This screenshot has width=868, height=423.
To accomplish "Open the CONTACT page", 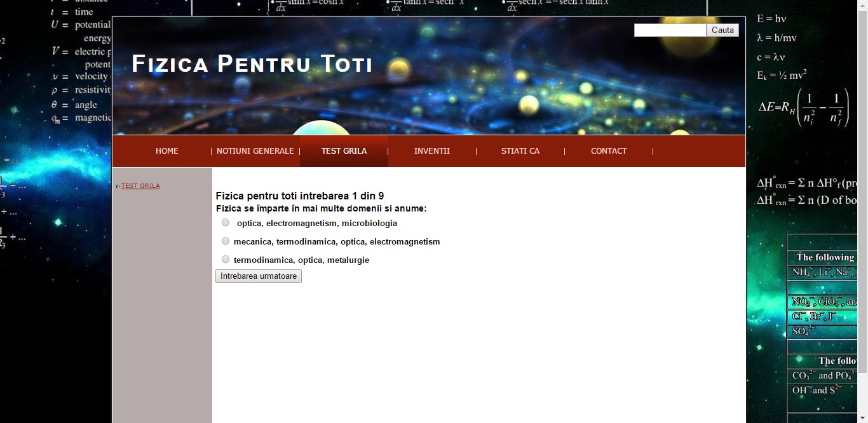I will [x=608, y=151].
